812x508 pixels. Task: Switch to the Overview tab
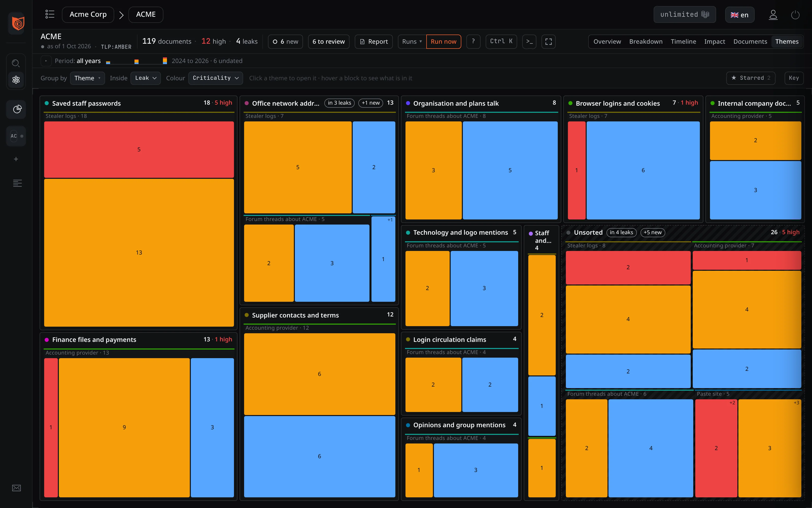607,41
